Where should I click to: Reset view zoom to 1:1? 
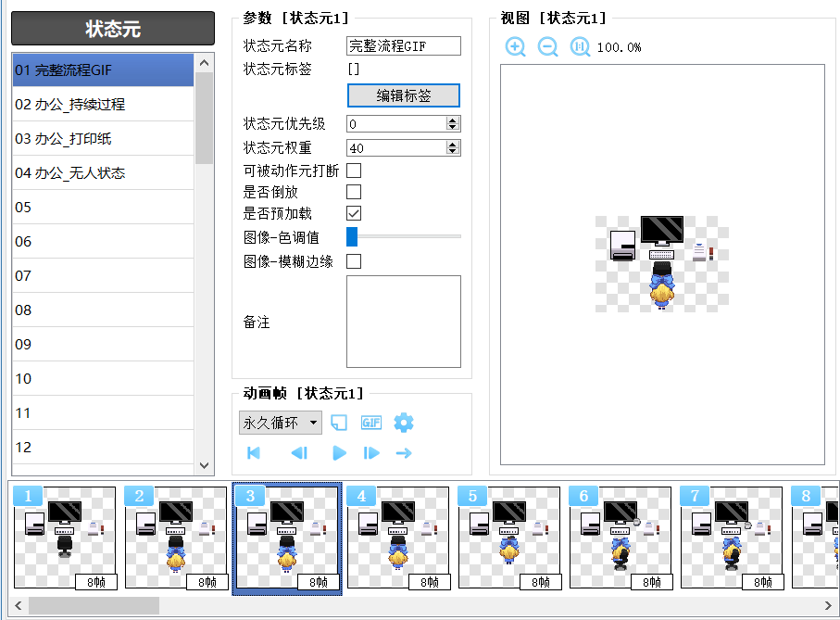tap(580, 47)
